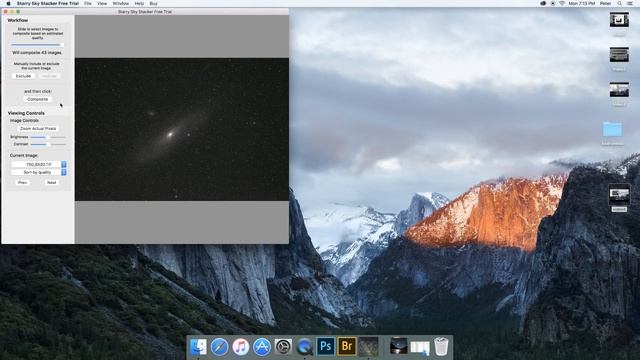Open the View menu
This screenshot has height=360, width=640.
point(102,3)
